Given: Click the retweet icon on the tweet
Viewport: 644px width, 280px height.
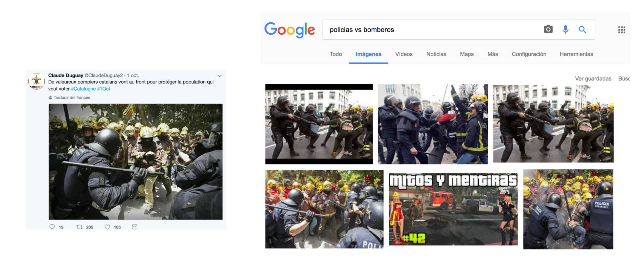Looking at the screenshot, I should point(80,227).
